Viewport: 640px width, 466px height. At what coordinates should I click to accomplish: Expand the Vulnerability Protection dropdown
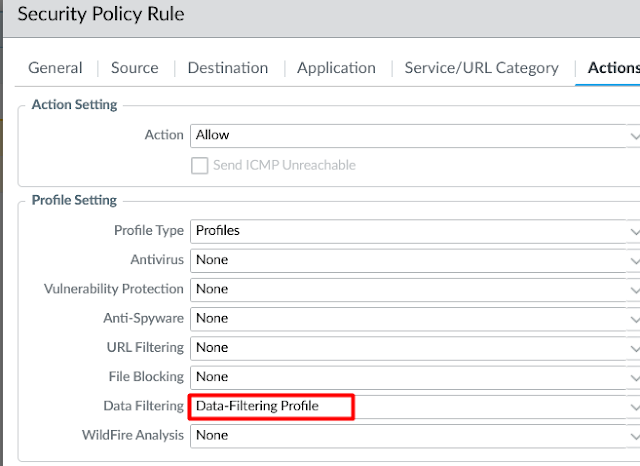[x=410, y=289]
